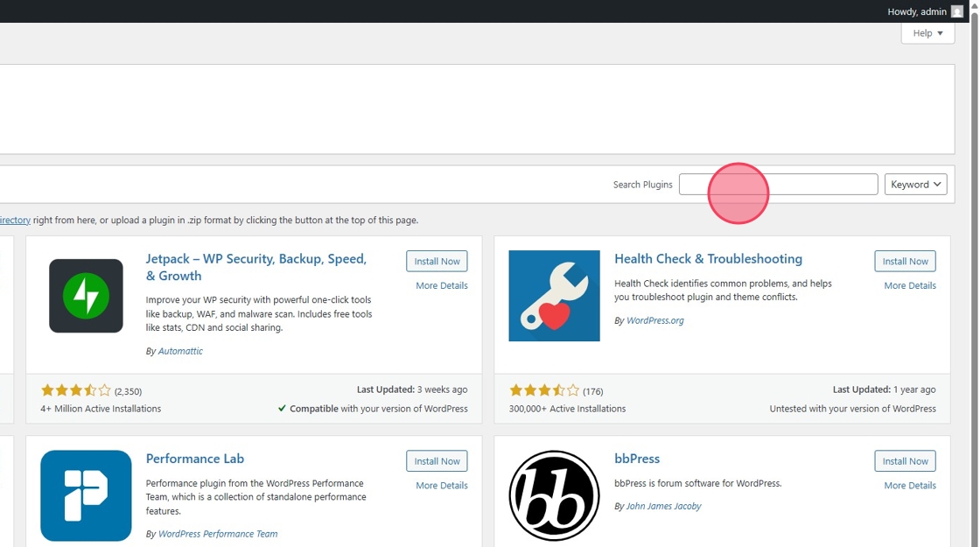Click the bbPress logo icon

point(554,495)
